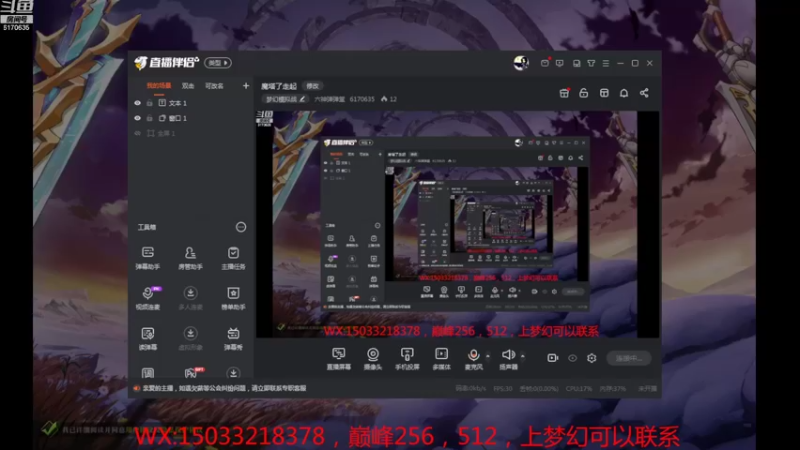
Task: Add 摄像头 camera source
Action: click(373, 358)
